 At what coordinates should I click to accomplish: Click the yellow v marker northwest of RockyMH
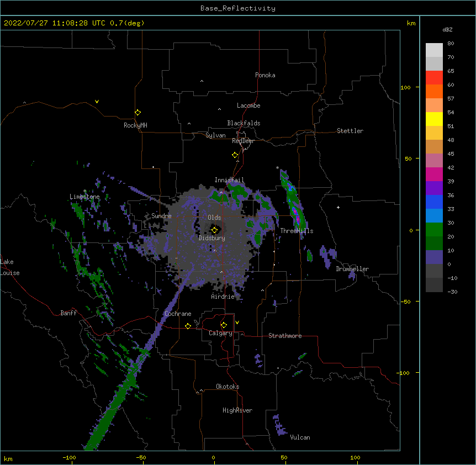click(97, 102)
